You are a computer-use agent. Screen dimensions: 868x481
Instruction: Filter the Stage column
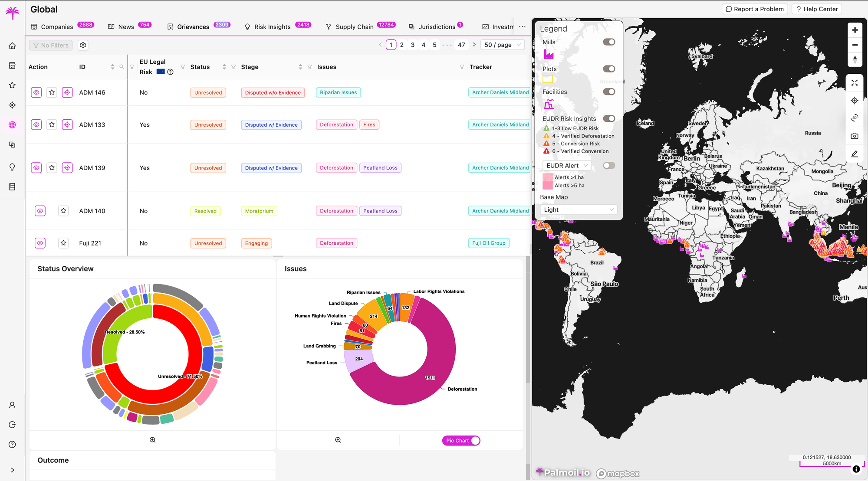(x=309, y=67)
